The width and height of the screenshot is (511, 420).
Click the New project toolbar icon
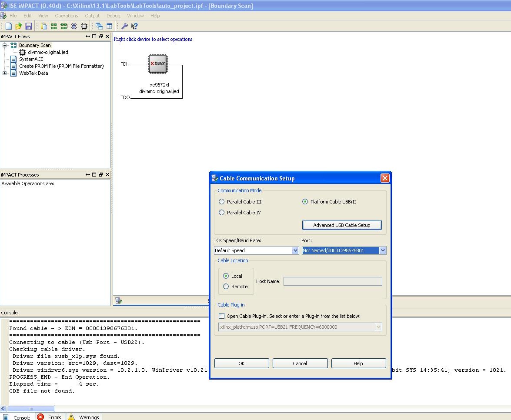9,27
